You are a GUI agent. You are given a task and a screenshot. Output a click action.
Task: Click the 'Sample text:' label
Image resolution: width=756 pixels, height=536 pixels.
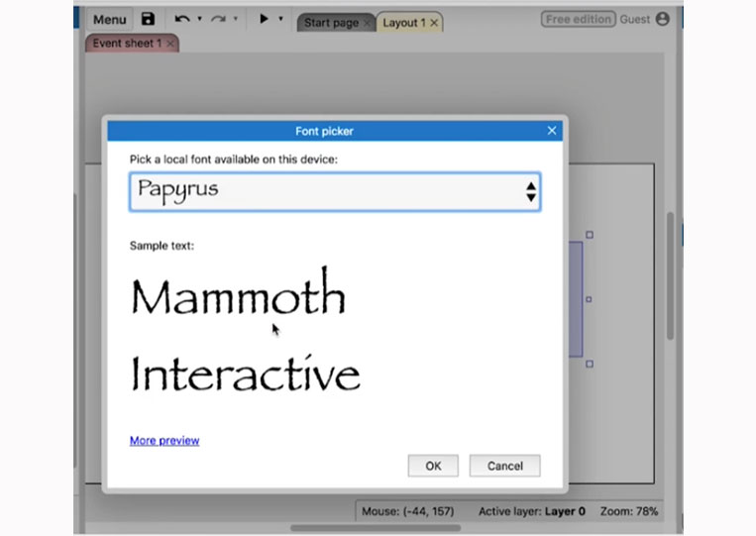pos(162,246)
